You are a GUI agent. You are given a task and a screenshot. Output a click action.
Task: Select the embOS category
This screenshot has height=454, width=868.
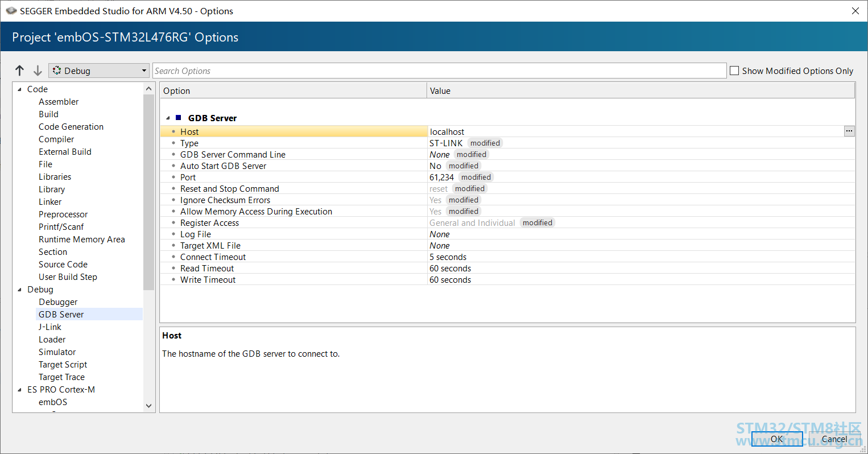click(53, 402)
